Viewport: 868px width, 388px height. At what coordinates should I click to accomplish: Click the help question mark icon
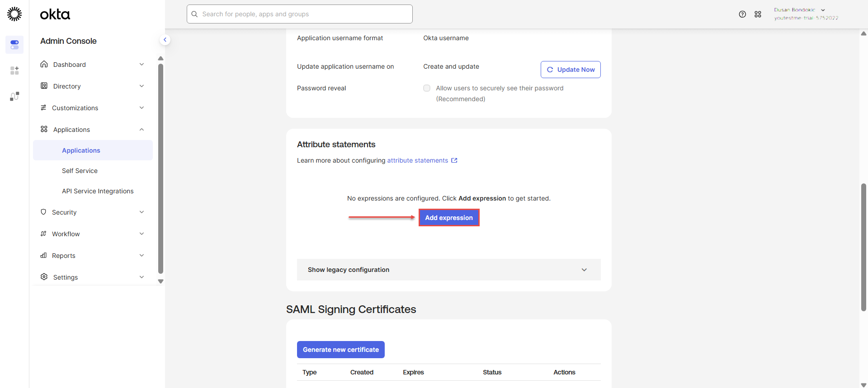[742, 14]
